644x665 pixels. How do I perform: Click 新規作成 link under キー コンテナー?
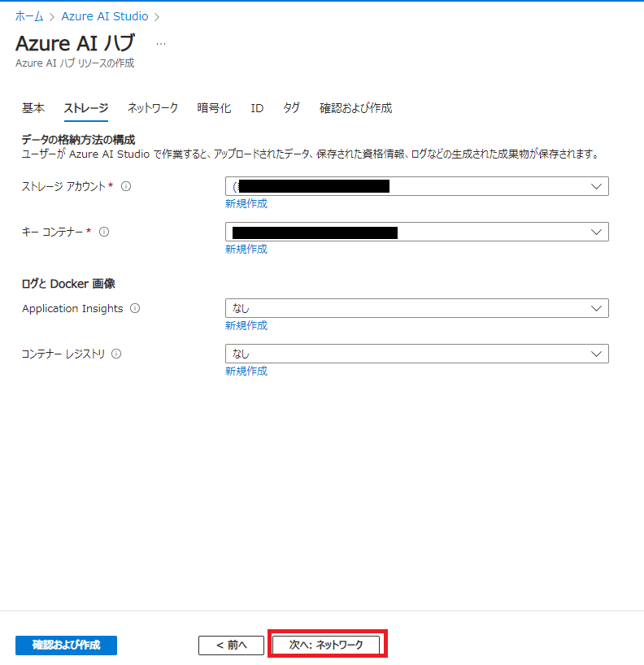(x=246, y=249)
